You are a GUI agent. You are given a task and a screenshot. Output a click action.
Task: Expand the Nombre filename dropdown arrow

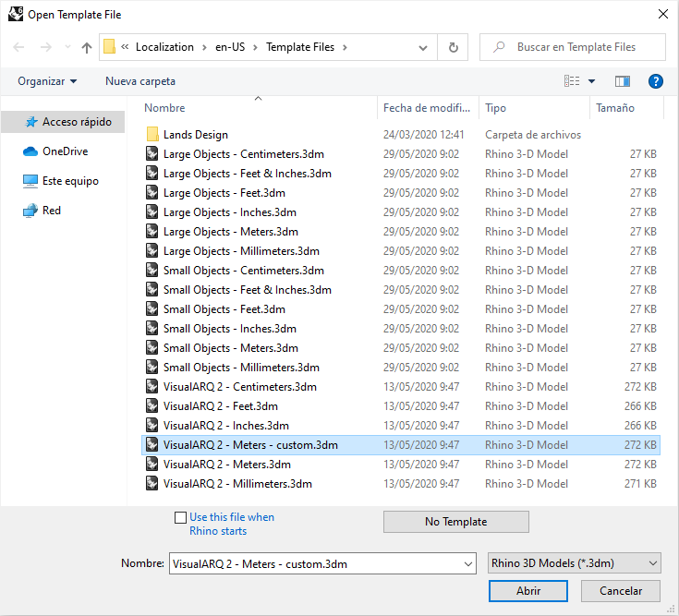(x=467, y=564)
